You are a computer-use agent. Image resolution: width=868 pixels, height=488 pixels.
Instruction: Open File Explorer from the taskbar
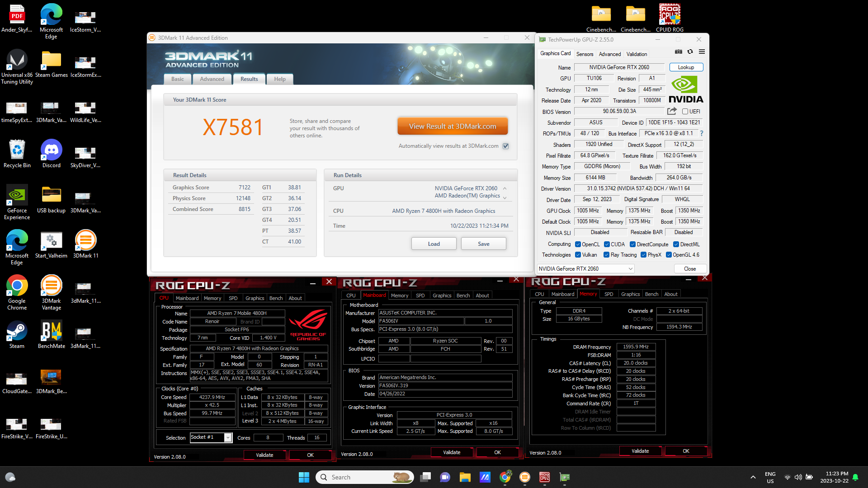(465, 477)
